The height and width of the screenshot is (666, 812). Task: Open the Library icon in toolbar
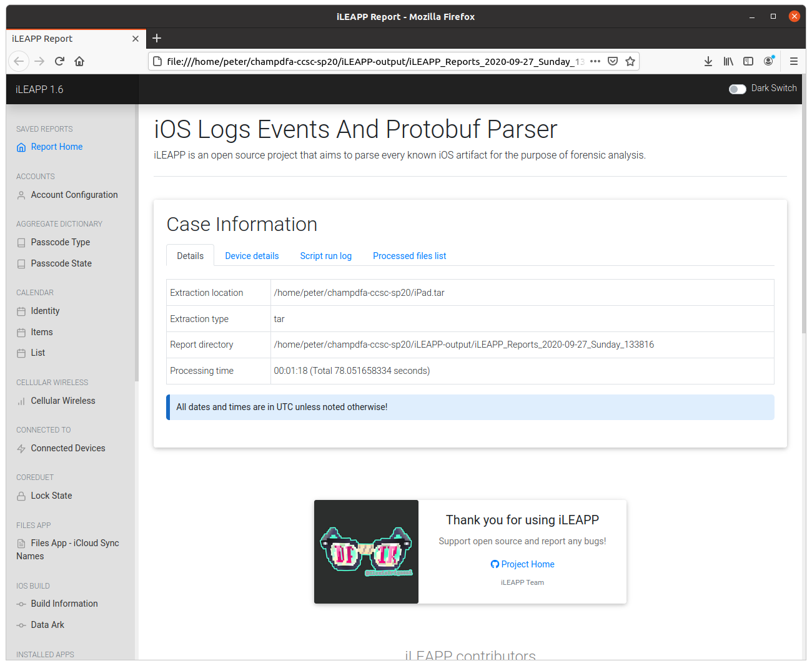point(728,61)
